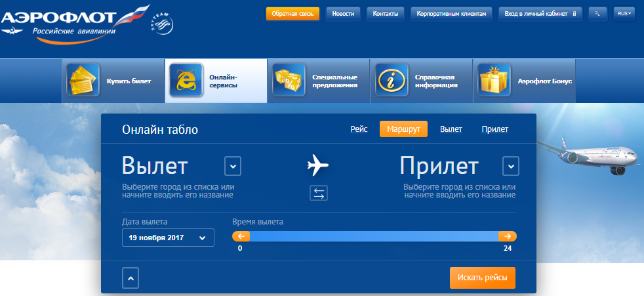
Task: Click the dice icon for Специальные предложения
Action: [289, 81]
